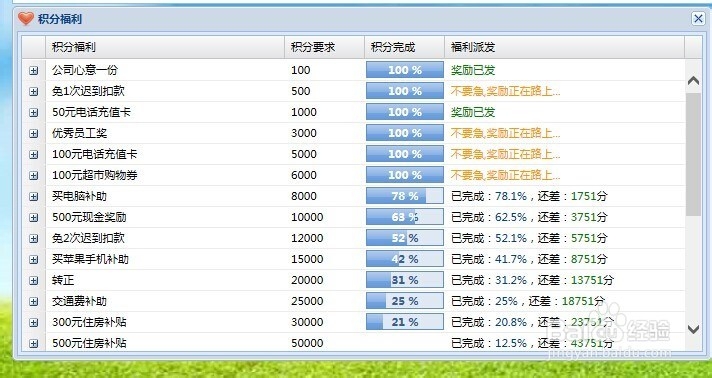
Task: Click the 42 % progress bar
Action: (405, 259)
